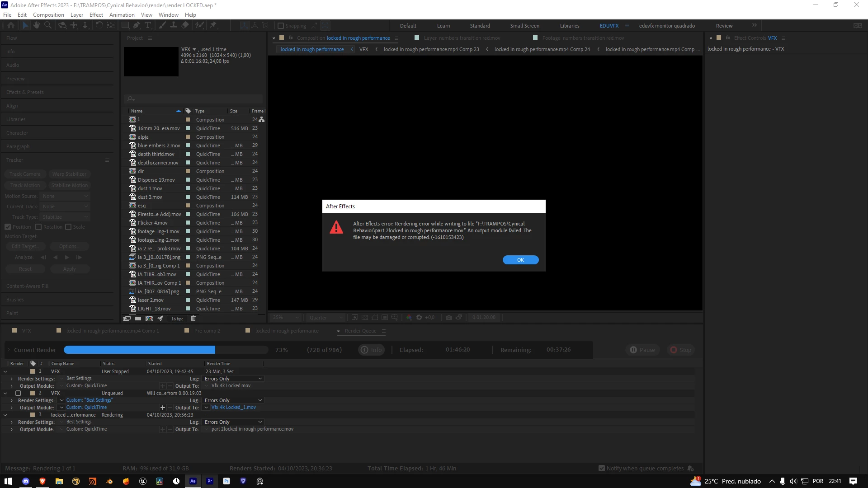Open Vfx 4k Locked_1.mov output link
The image size is (868, 488).
click(233, 408)
